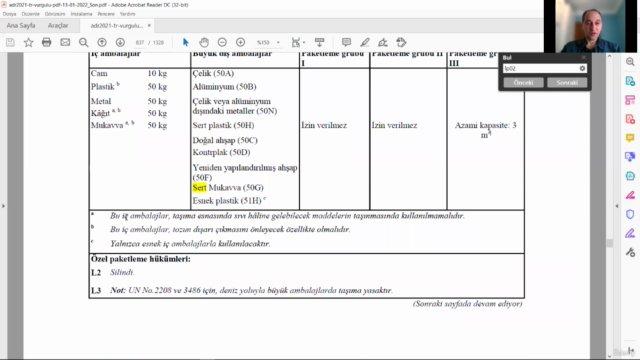
Task: Select the highlight pen tool
Action: pyautogui.click(x=364, y=42)
